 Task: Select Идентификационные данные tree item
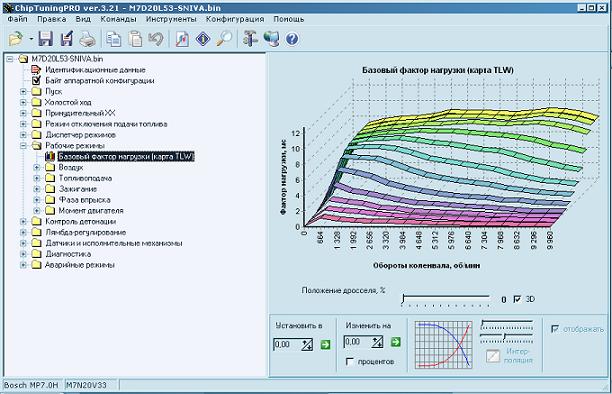coord(95,70)
